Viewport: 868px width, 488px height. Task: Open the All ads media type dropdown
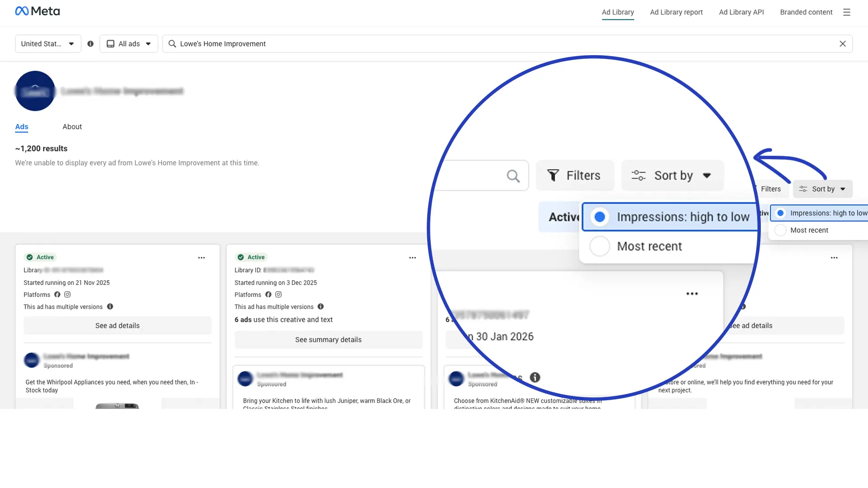pyautogui.click(x=128, y=43)
